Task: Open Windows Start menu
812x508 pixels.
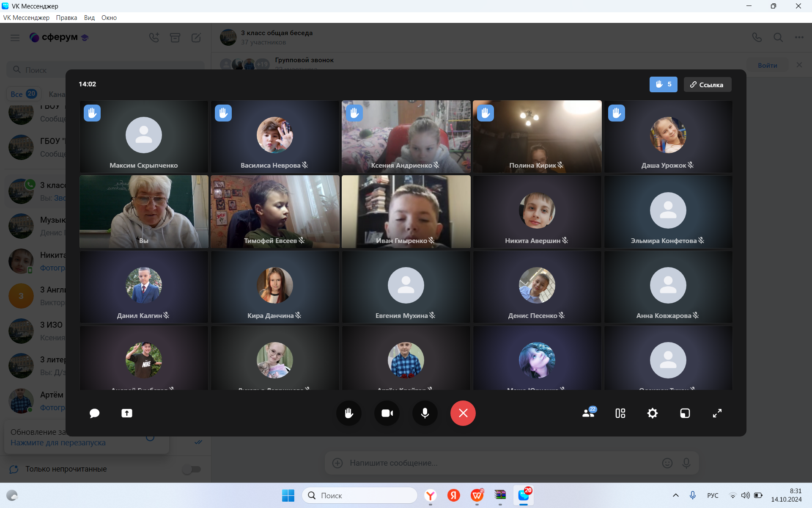Action: (288, 495)
